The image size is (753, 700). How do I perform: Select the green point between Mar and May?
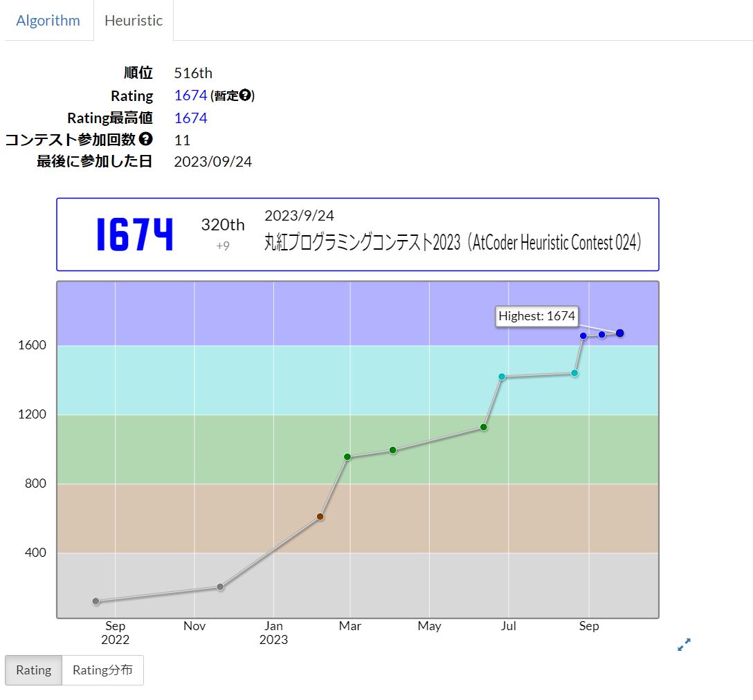pyautogui.click(x=393, y=450)
